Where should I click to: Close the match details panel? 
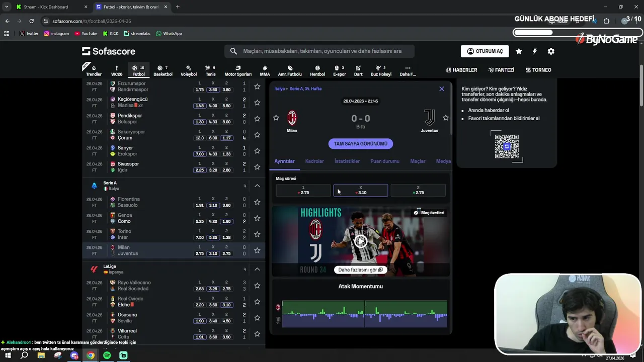coord(442,89)
